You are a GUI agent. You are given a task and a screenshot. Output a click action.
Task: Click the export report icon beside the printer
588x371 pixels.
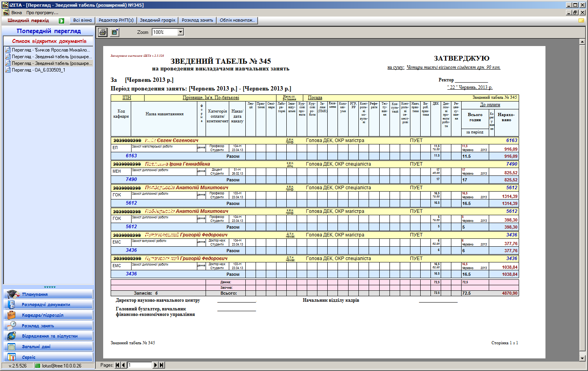pos(115,32)
